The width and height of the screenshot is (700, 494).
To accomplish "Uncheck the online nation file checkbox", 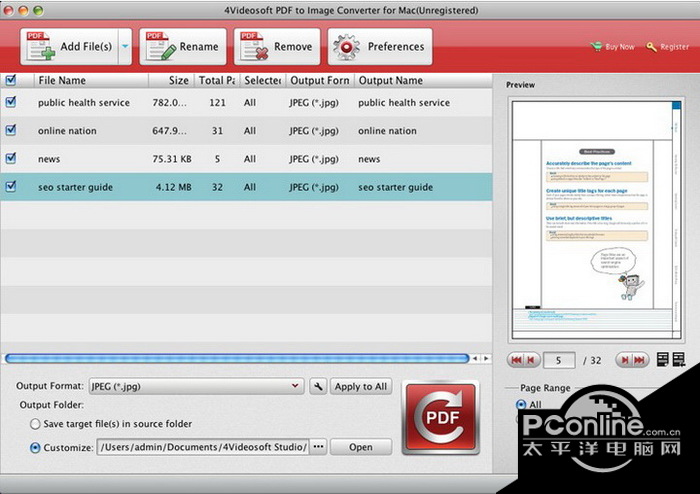I will 11,130.
